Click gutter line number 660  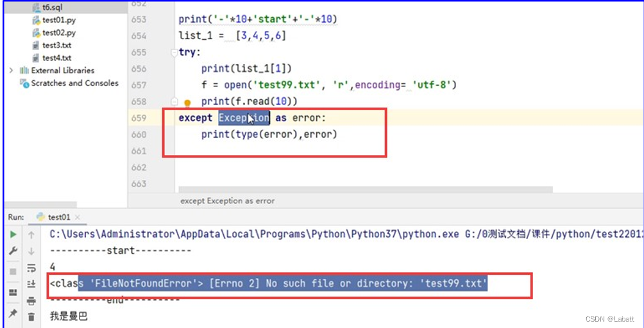[139, 135]
